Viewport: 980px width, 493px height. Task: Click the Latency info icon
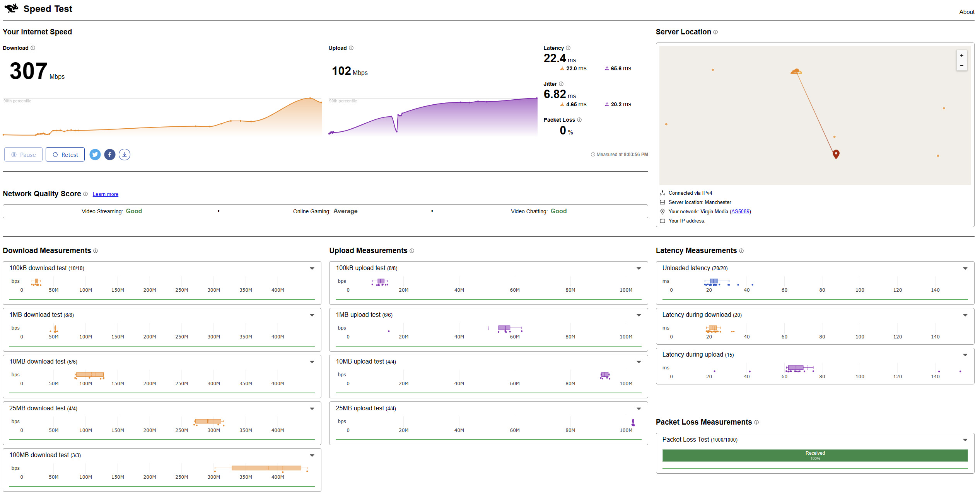click(x=568, y=48)
